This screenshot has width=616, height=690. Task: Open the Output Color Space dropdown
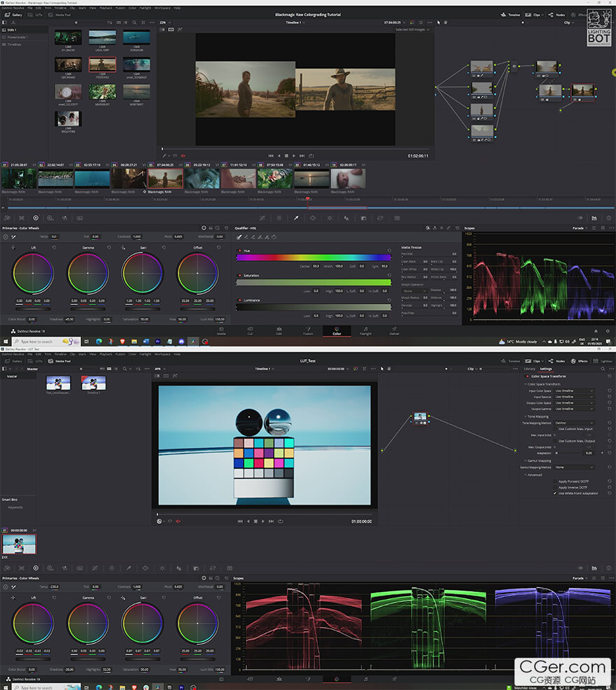click(574, 402)
